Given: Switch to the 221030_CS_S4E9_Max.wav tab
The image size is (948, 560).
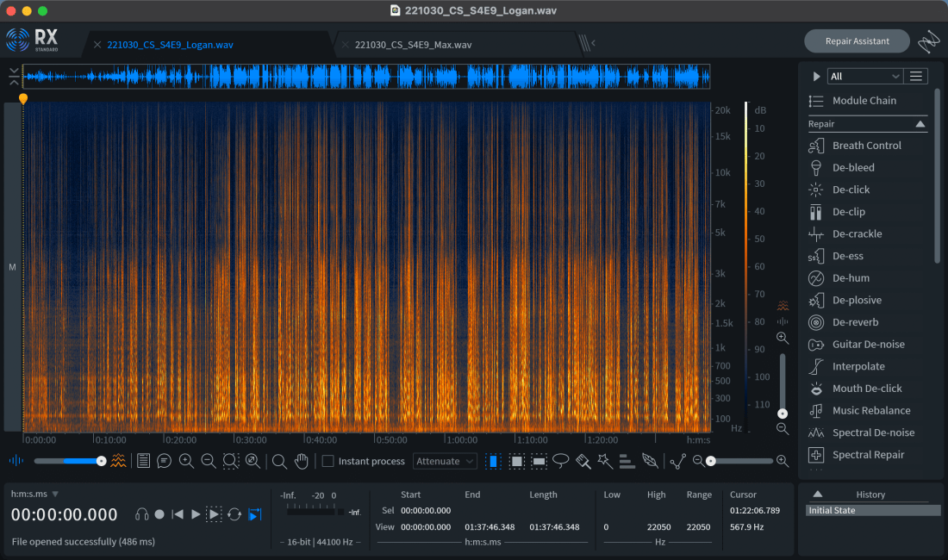Looking at the screenshot, I should (413, 45).
